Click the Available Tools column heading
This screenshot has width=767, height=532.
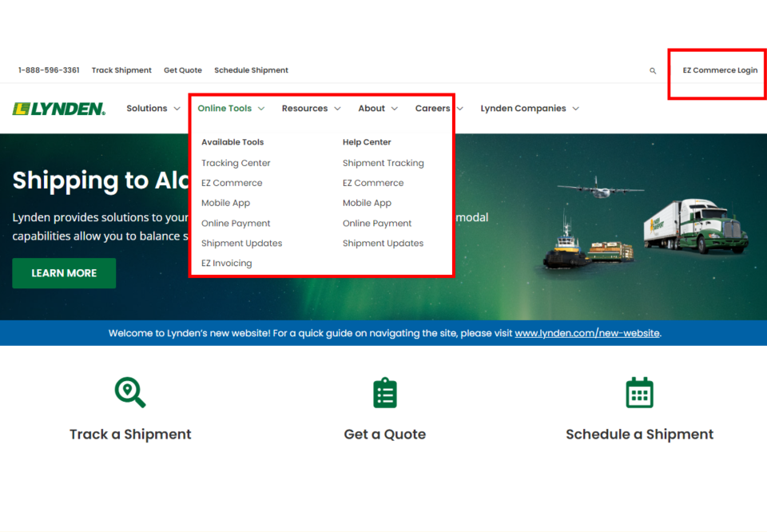point(232,142)
